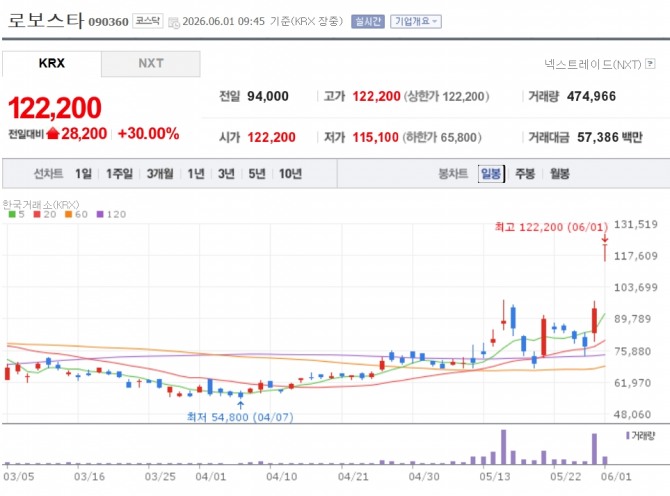
Task: Click the 코스닥 market badge
Action: coord(147,21)
